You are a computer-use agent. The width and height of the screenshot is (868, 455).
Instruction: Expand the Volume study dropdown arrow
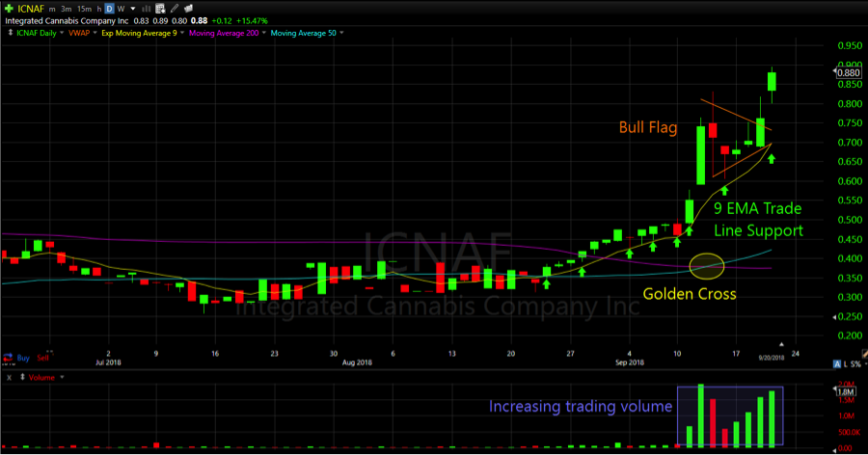coord(62,377)
